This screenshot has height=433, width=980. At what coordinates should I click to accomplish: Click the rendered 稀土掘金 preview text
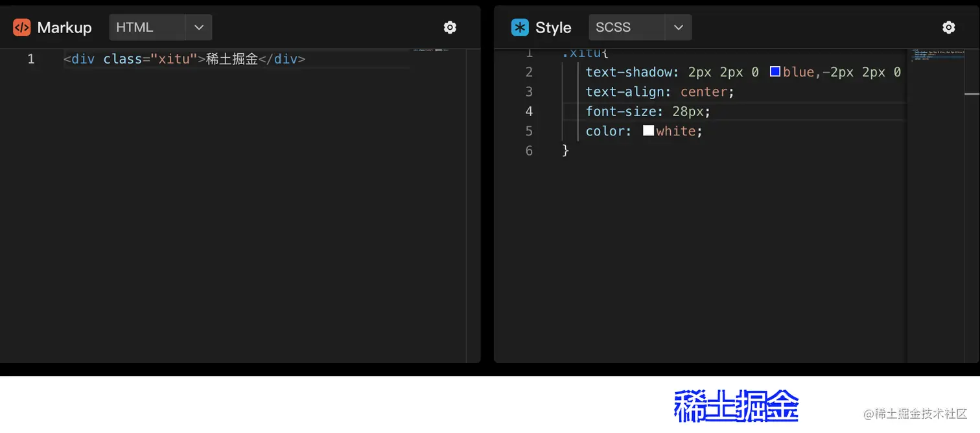736,406
